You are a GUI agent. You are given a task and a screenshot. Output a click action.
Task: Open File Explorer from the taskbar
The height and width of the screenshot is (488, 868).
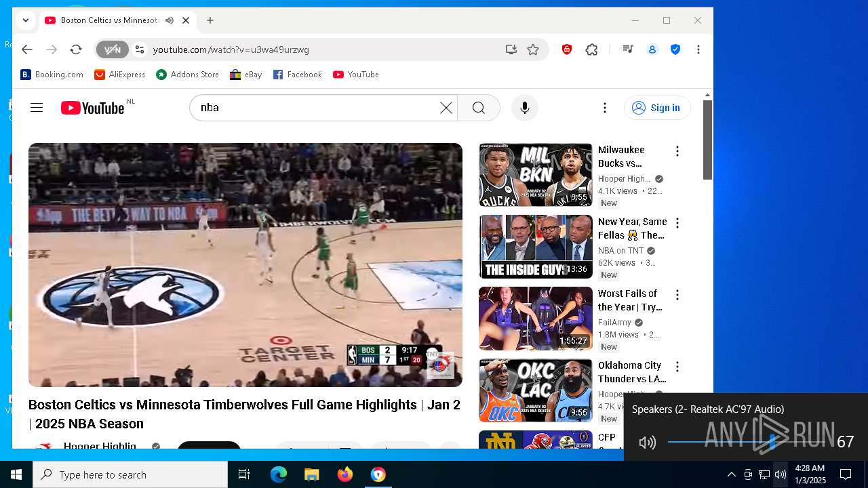click(311, 474)
